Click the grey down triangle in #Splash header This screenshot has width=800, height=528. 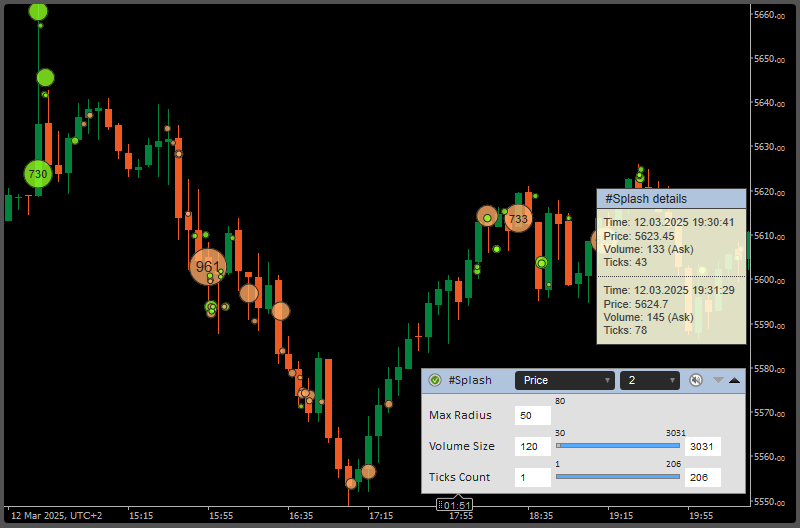(717, 380)
